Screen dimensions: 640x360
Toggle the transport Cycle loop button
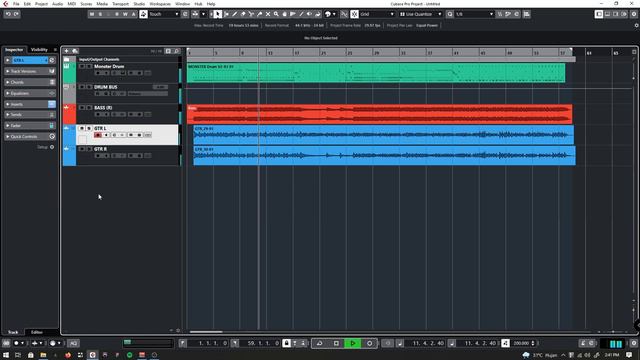pyautogui.click(x=320, y=343)
